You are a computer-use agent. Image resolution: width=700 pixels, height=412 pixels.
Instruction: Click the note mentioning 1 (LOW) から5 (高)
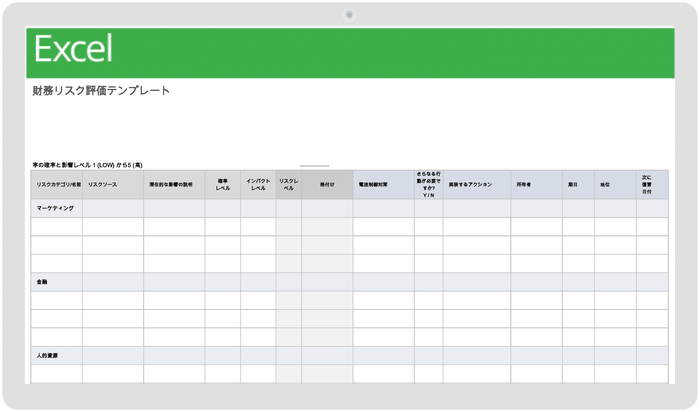tap(88, 165)
